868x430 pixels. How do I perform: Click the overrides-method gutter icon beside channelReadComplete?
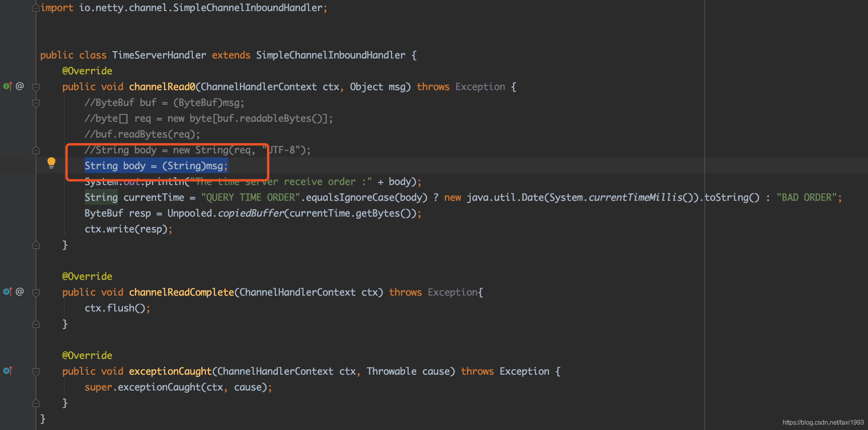point(8,292)
